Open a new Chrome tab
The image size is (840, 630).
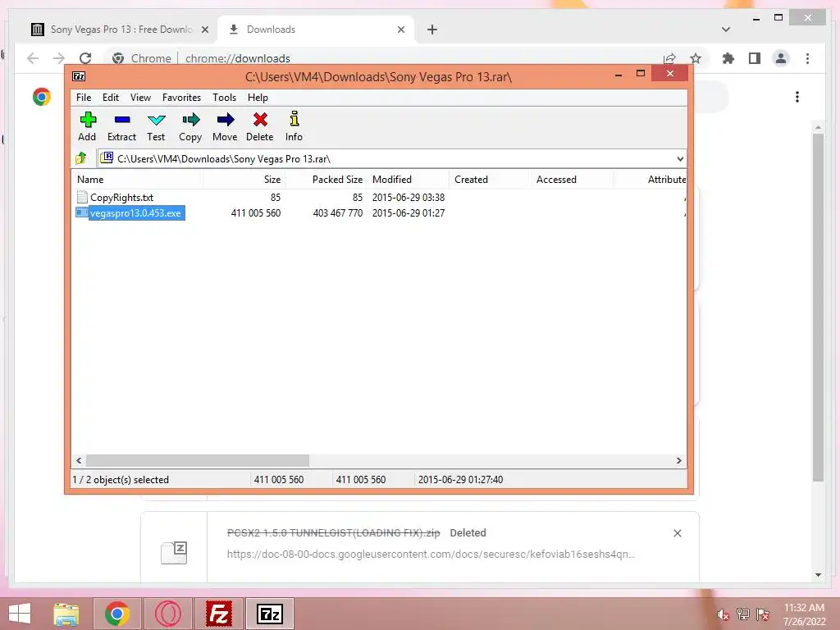(x=432, y=30)
